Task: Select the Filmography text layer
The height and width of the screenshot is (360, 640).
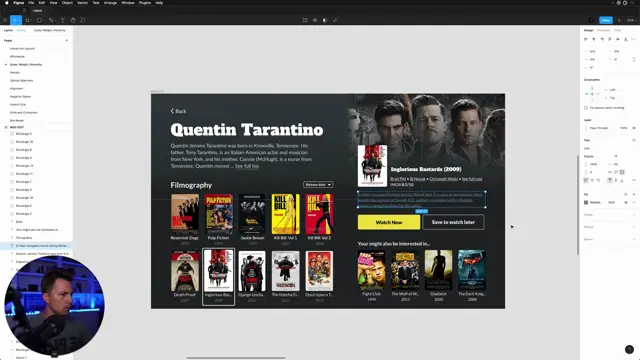Action: coord(24,238)
